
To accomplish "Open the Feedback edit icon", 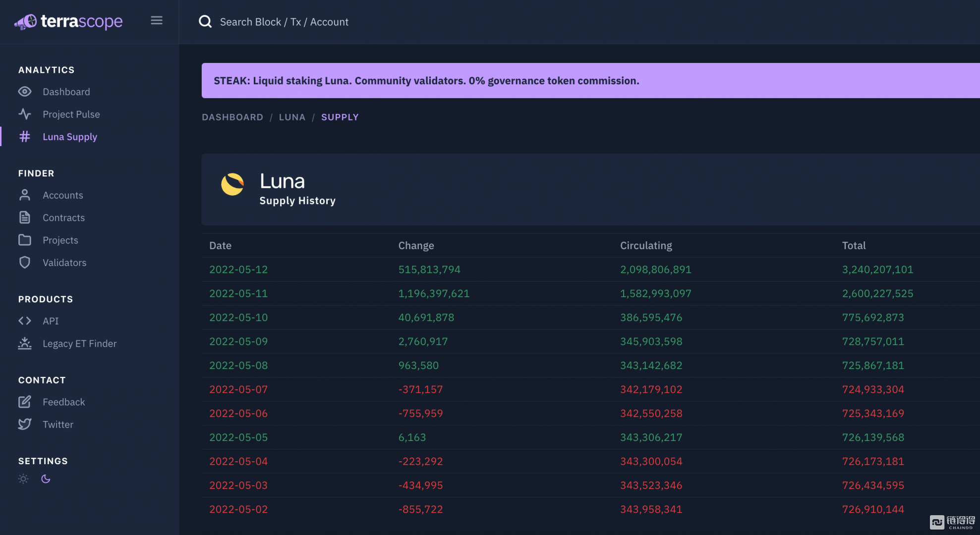I will (25, 402).
